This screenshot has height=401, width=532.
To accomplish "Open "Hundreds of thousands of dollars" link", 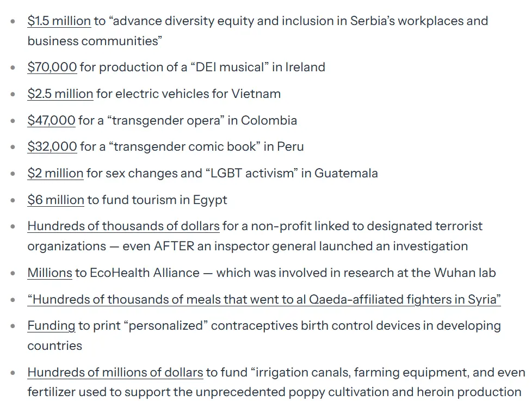I will (x=123, y=226).
